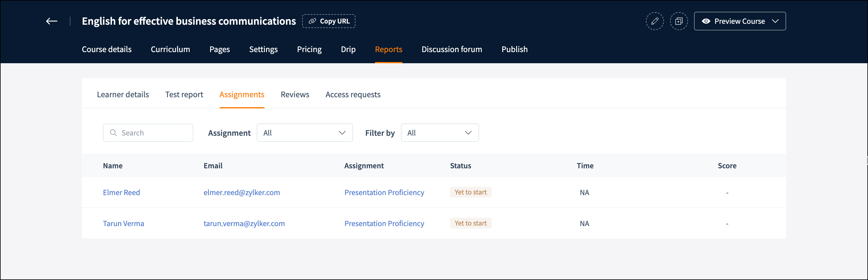The height and width of the screenshot is (280, 868).
Task: Click the Copy URL button
Action: click(x=329, y=21)
